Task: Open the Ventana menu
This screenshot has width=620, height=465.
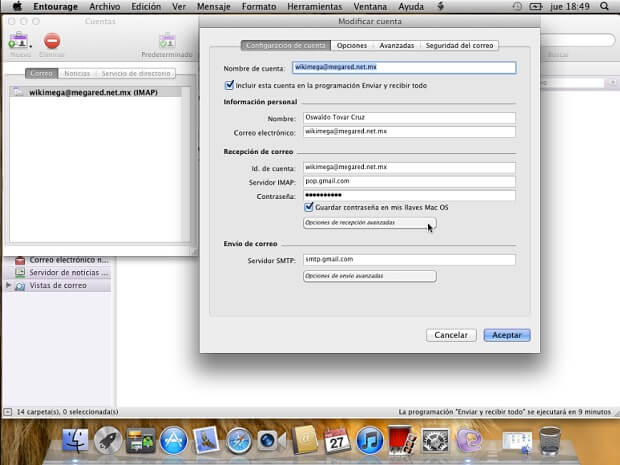Action: point(370,6)
